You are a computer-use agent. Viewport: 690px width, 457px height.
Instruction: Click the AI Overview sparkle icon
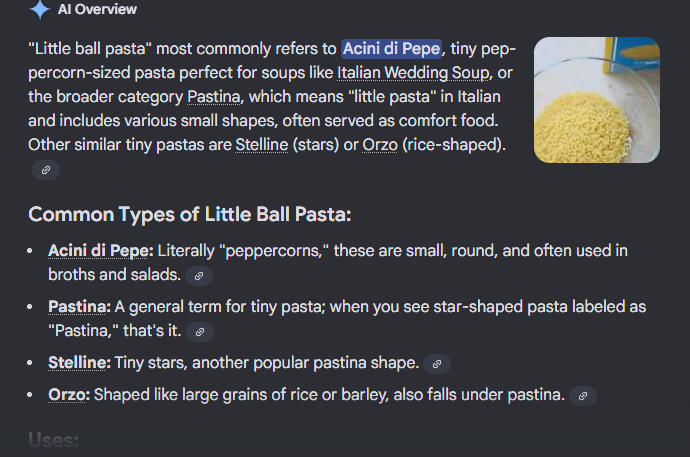click(40, 10)
